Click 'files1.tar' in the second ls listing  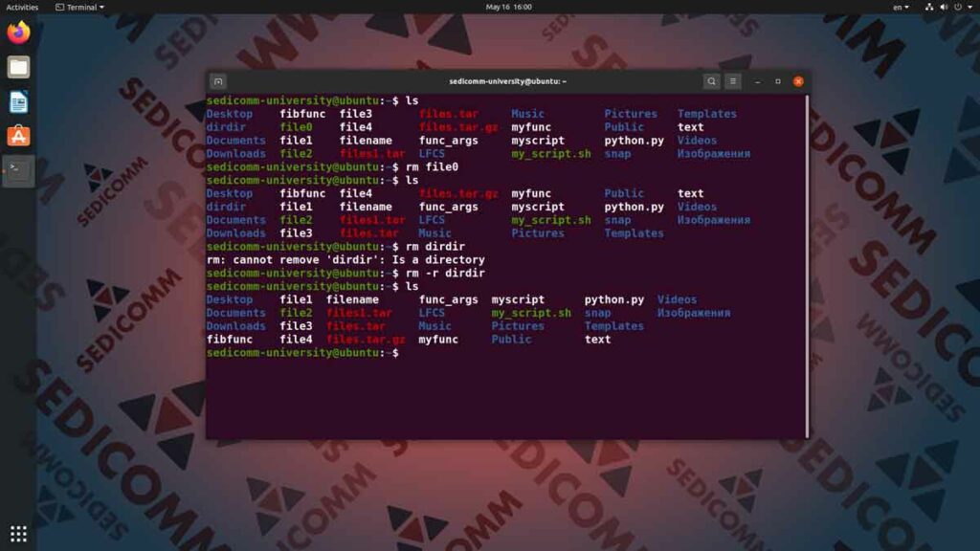coord(372,220)
